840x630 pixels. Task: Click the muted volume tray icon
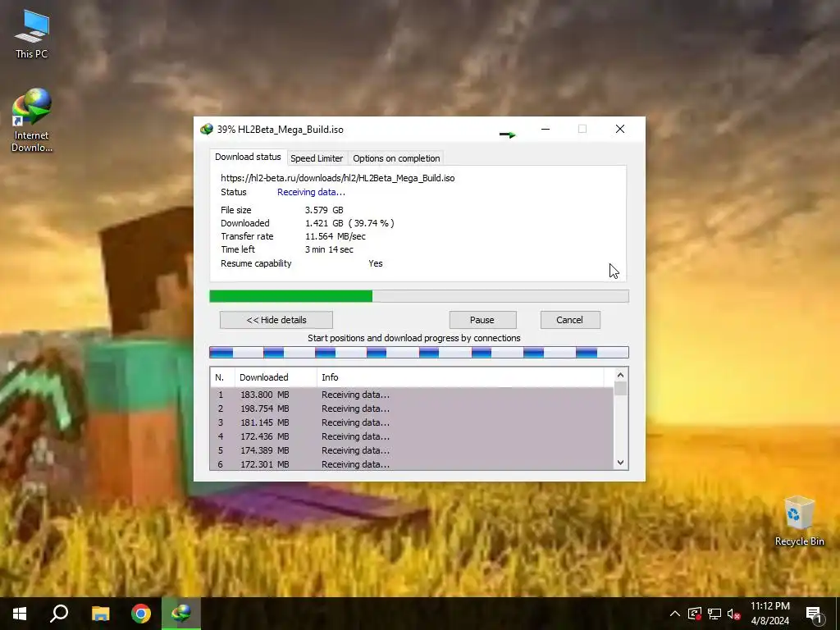(733, 614)
